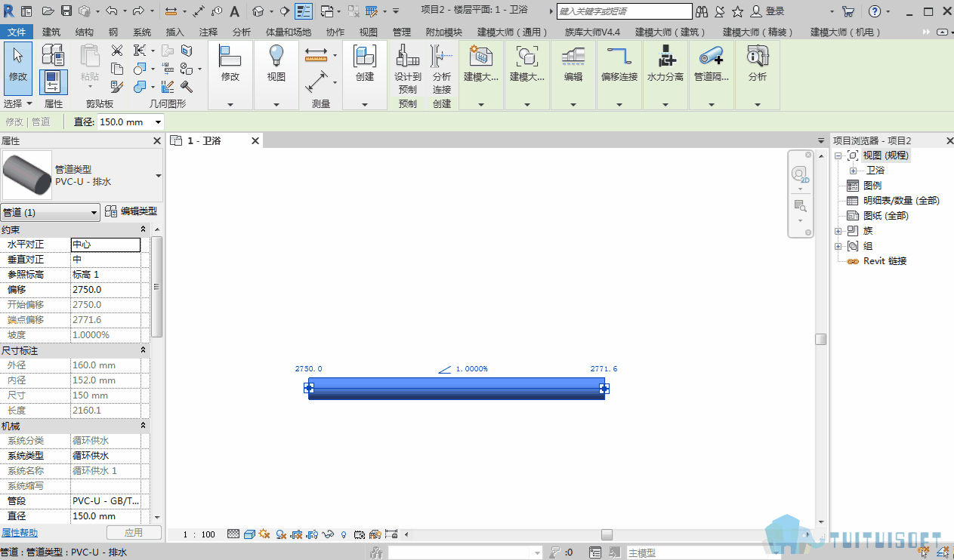Screen dimensions: 954x560
Task: Click the Design to Prefabrication (设计到预制) icon
Action: (x=408, y=55)
